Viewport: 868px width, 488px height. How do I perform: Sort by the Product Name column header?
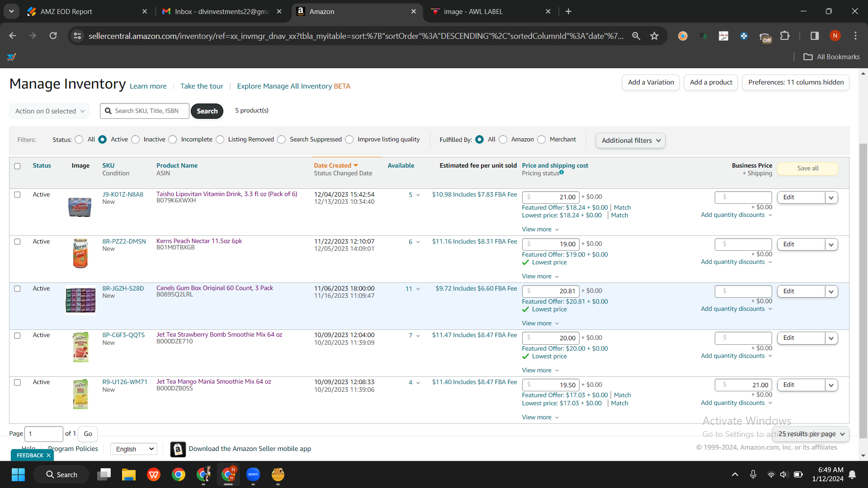click(177, 166)
